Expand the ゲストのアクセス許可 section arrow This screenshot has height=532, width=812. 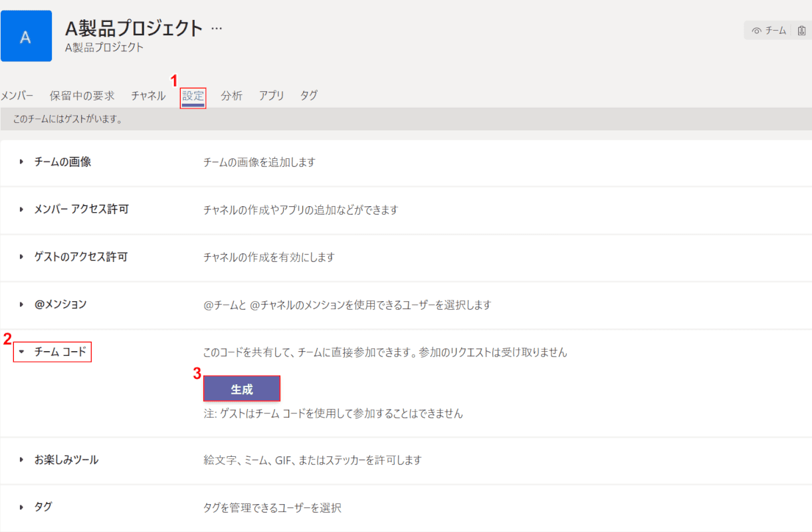click(x=21, y=257)
